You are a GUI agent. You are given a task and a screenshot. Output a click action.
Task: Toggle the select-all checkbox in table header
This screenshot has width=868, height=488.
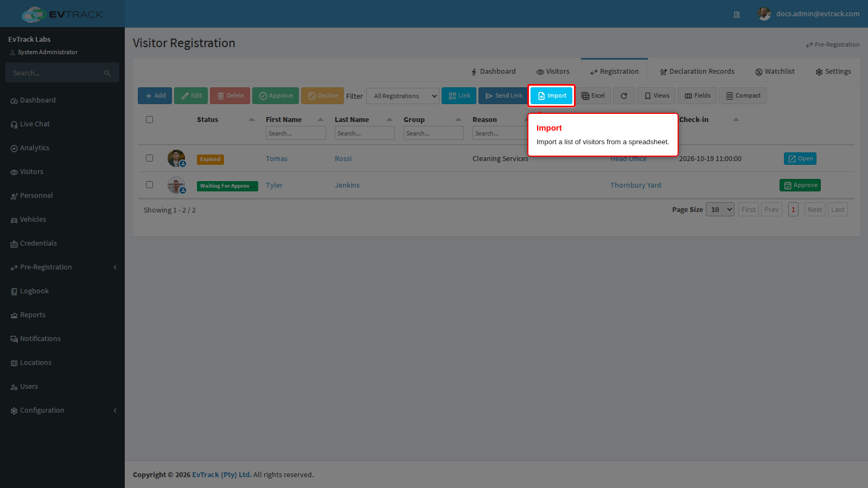pyautogui.click(x=149, y=120)
